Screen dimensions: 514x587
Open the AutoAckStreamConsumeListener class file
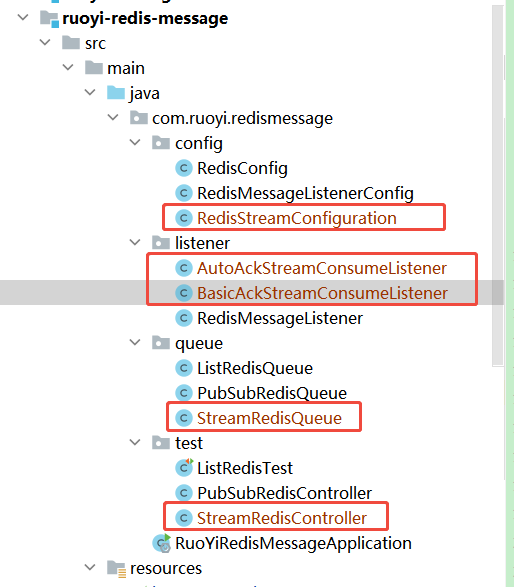[322, 268]
